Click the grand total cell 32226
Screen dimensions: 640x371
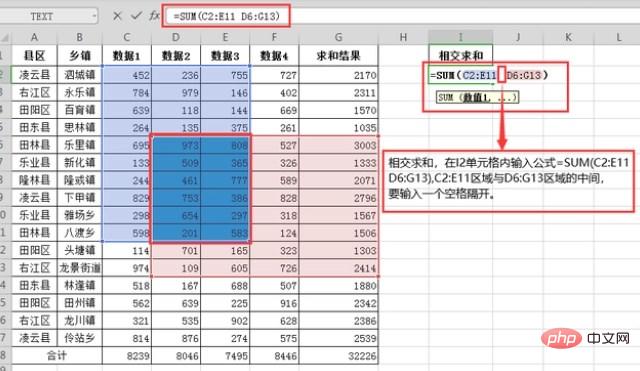click(x=338, y=355)
